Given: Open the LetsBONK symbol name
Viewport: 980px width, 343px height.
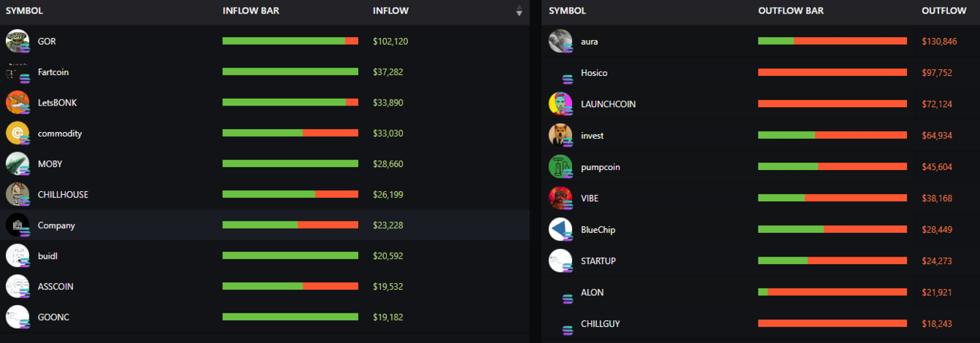Looking at the screenshot, I should pyautogui.click(x=57, y=102).
